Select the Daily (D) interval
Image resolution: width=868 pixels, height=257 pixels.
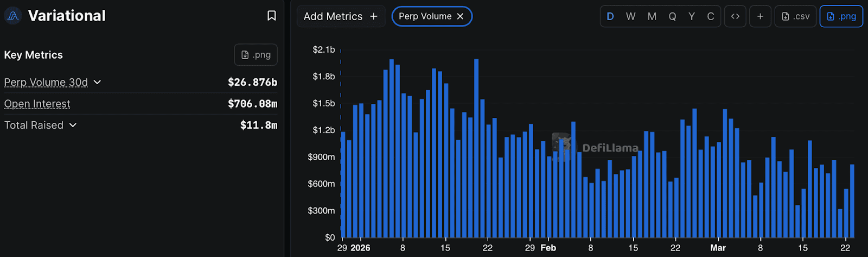coord(610,16)
